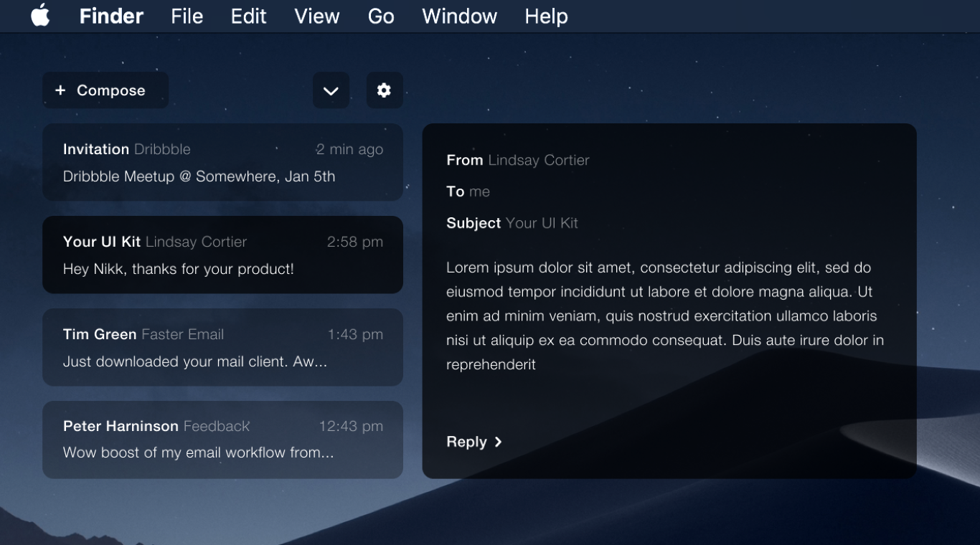Image resolution: width=980 pixels, height=545 pixels.
Task: Click the arrow icon beside Reply
Action: [x=499, y=442]
